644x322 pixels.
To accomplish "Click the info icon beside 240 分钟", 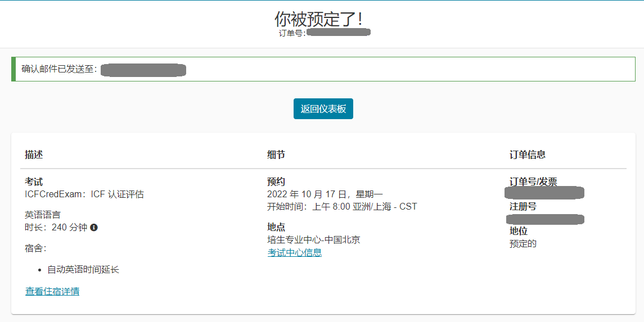I will 94,228.
